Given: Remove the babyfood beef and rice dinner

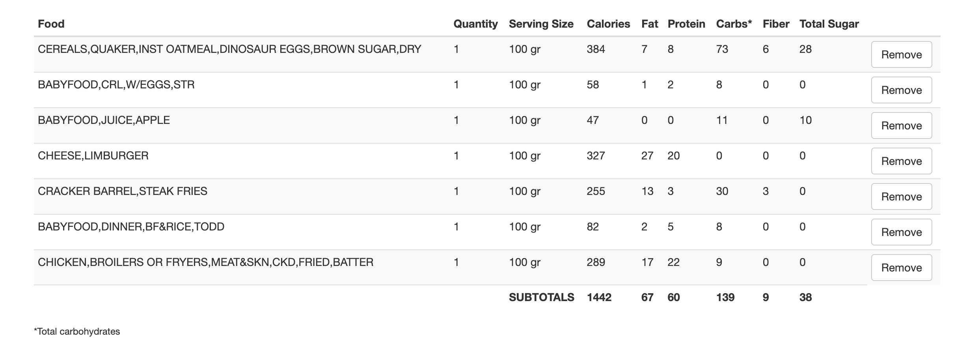Looking at the screenshot, I should pyautogui.click(x=901, y=232).
